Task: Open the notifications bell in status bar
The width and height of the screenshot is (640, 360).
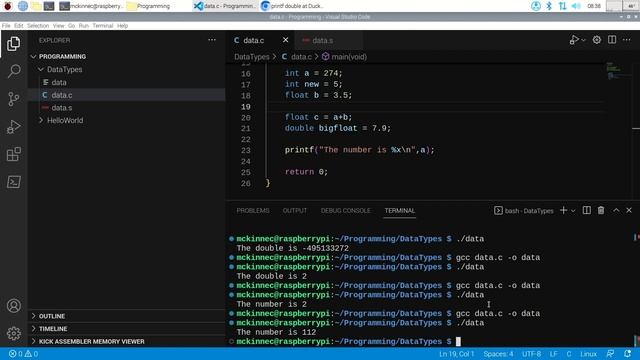Action: coord(628,354)
